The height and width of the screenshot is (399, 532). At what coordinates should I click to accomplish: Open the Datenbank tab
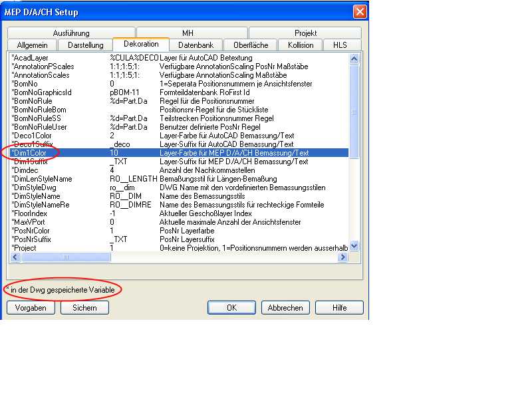(x=196, y=45)
